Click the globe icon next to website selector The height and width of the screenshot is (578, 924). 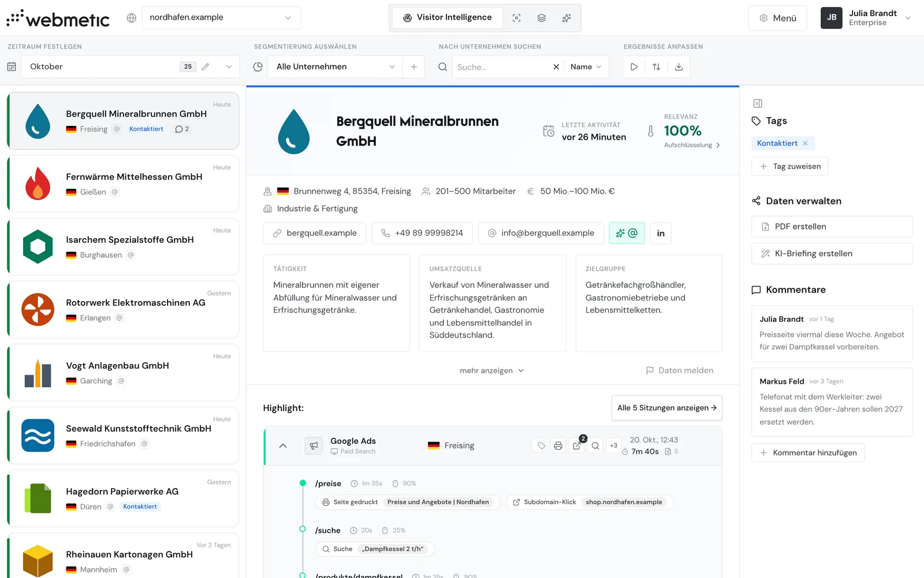point(132,18)
